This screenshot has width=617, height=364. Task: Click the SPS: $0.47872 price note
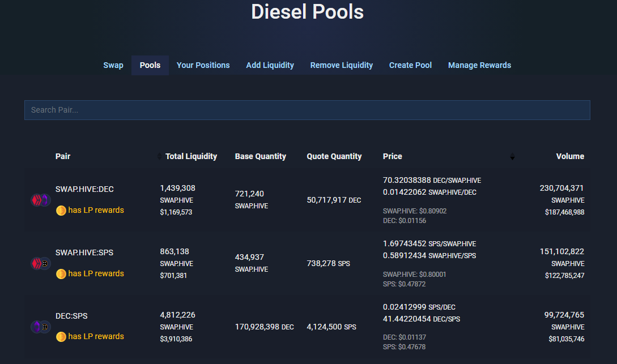(x=404, y=284)
